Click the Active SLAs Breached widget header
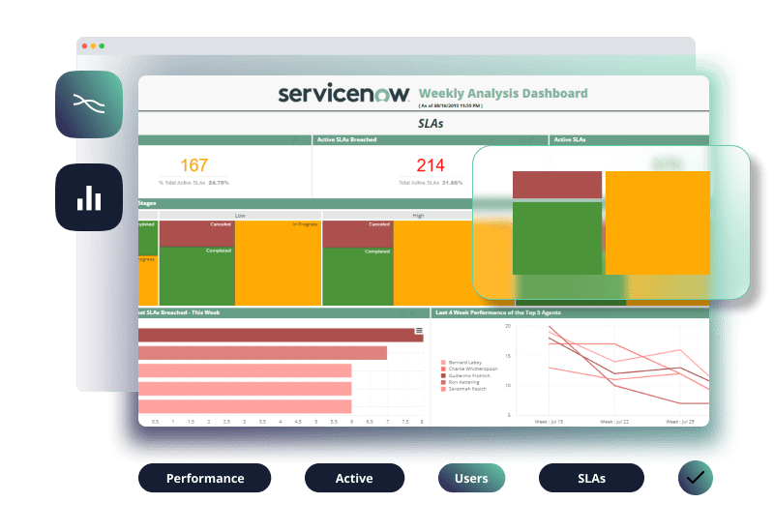774x532 pixels. point(430,140)
